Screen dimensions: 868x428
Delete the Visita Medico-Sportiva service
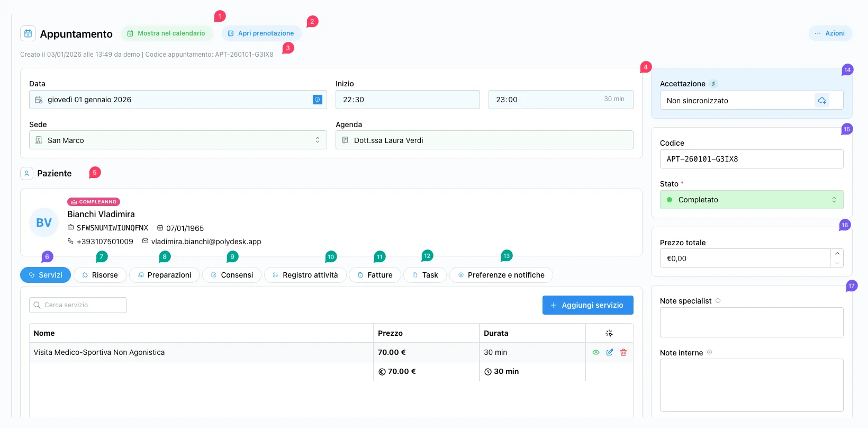pos(623,352)
